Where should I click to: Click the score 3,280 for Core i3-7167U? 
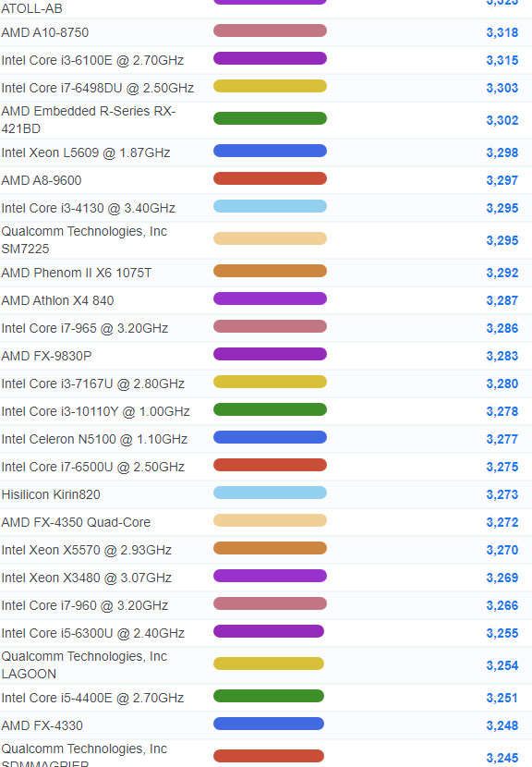click(x=502, y=384)
